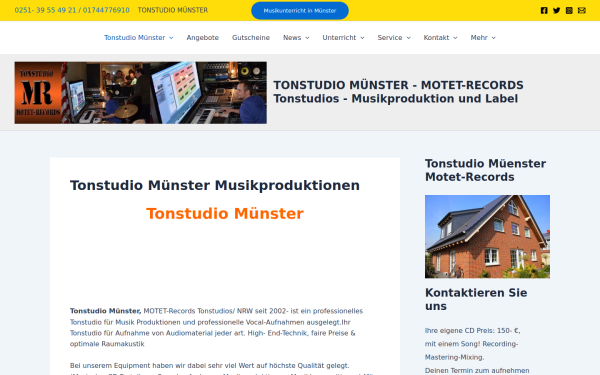Screen dimensions: 600x375
Task: Click the Ihre eigene CD Preis text
Action: click(472, 331)
